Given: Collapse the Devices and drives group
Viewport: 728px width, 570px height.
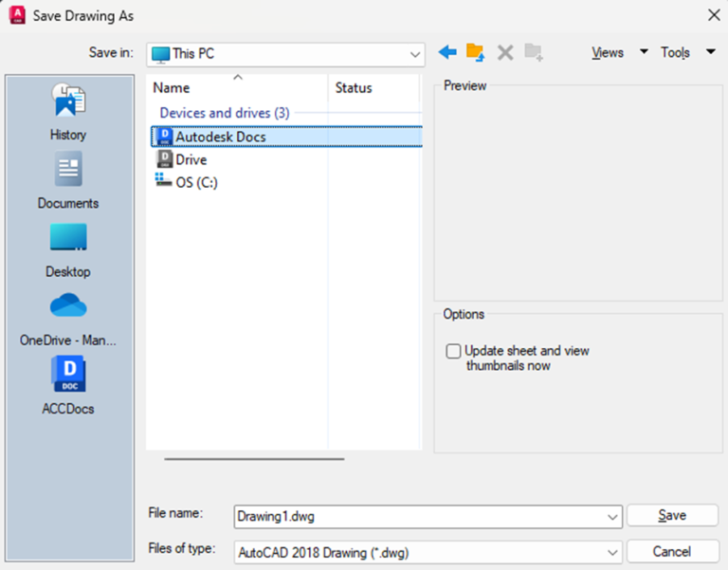Looking at the screenshot, I should pyautogui.click(x=225, y=113).
